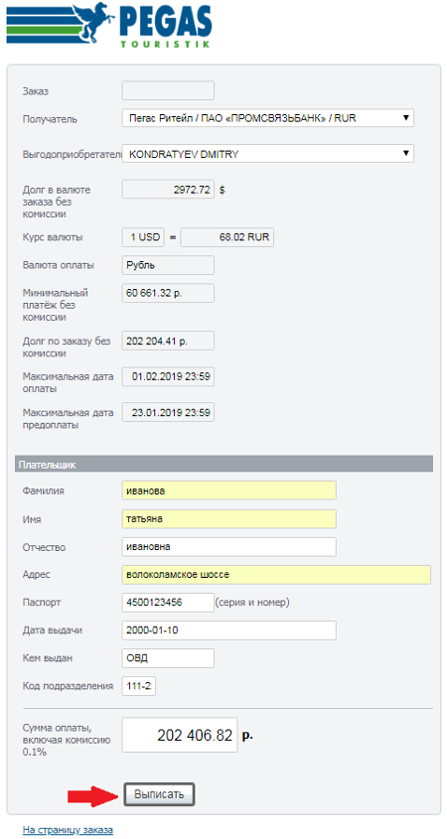The height and width of the screenshot is (839, 447).
Task: Select the 68.02 RUR exchange rate field
Action: coord(227,238)
